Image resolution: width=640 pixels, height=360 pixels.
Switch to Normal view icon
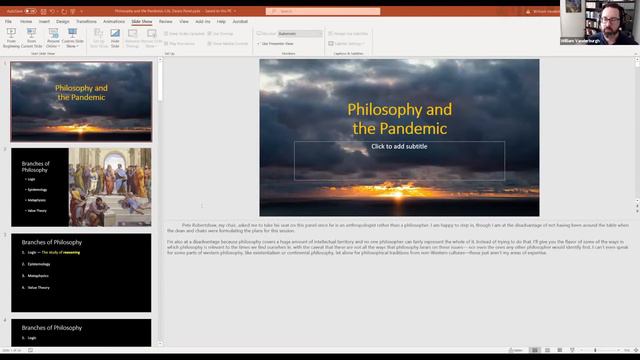(x=535, y=350)
